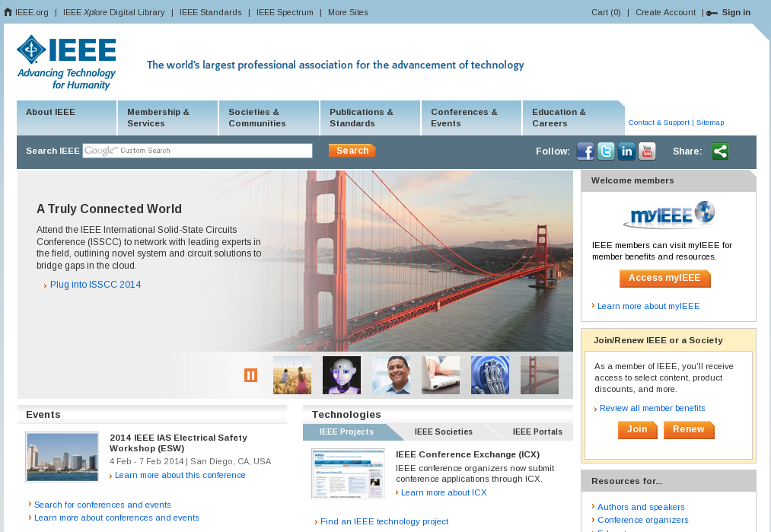Open the Conference organizers link

(x=643, y=520)
